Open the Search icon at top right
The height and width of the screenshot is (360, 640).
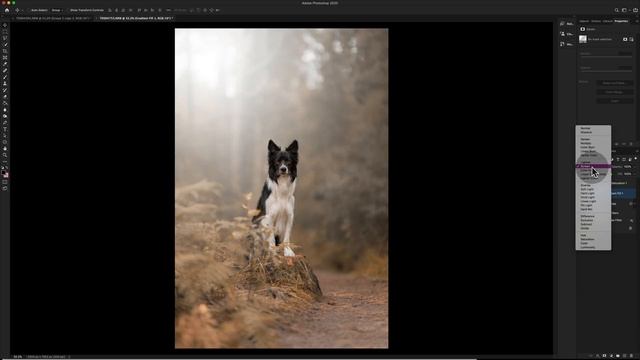[x=617, y=10]
